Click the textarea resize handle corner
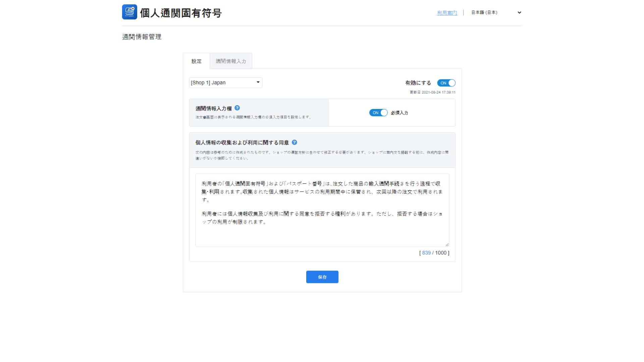644x362 pixels. tap(447, 244)
